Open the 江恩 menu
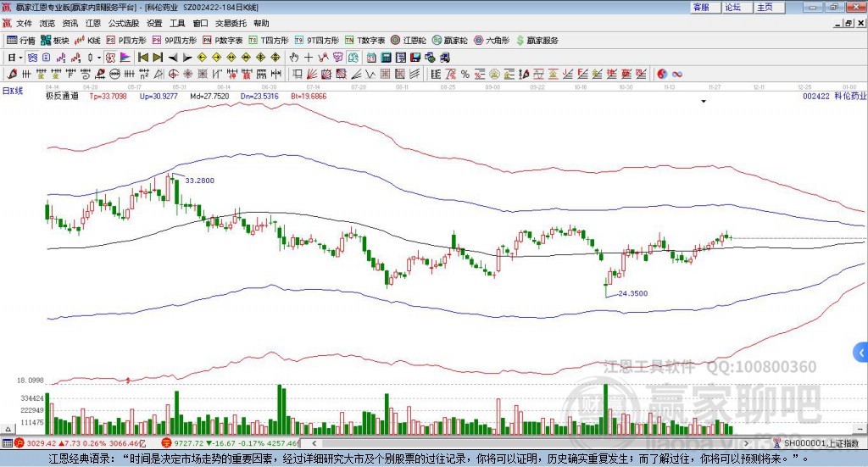 93,23
